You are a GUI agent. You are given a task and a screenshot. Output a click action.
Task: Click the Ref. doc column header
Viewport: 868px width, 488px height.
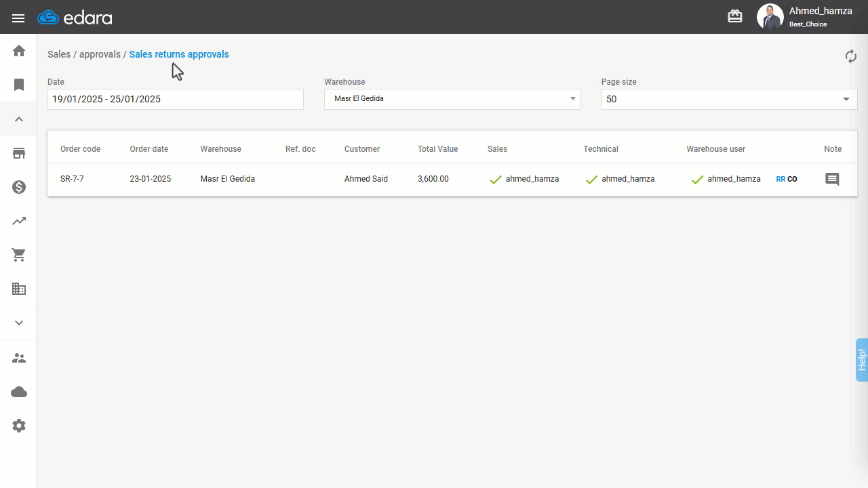pos(300,149)
